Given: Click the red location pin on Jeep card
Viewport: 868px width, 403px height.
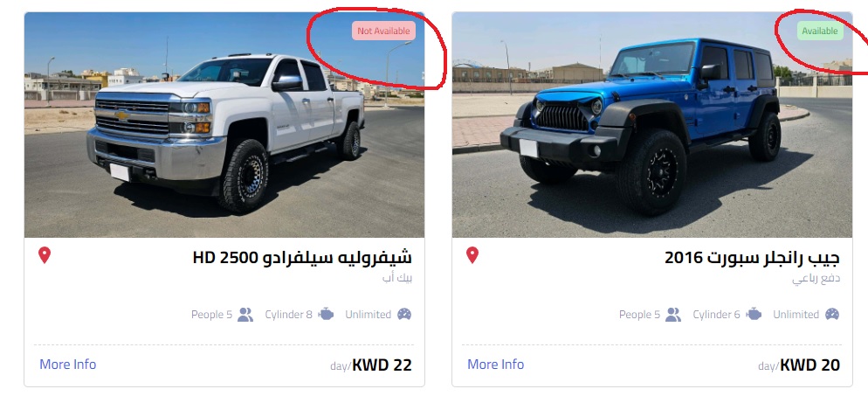Looking at the screenshot, I should [x=472, y=255].
